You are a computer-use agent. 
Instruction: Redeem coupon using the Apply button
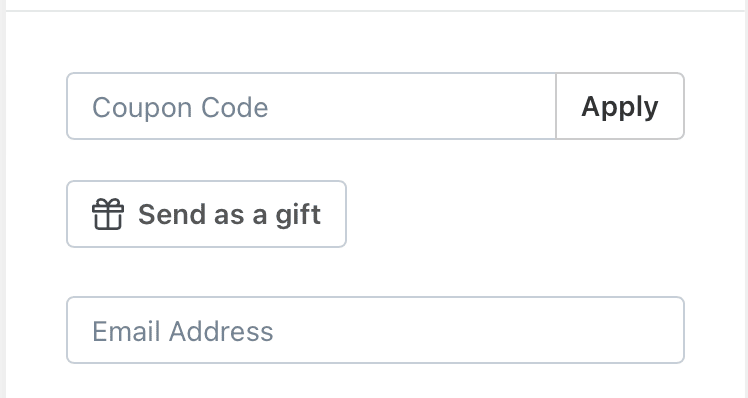[620, 106]
